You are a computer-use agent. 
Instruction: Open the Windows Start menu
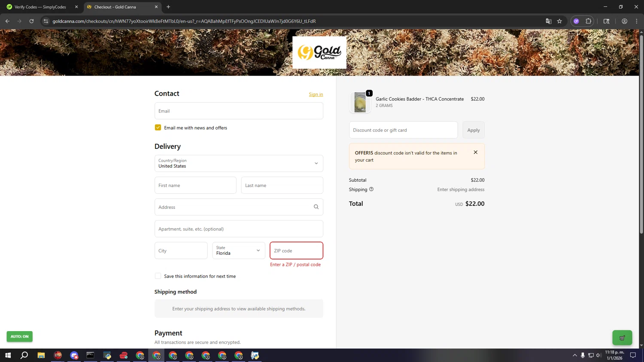pyautogui.click(x=8, y=355)
